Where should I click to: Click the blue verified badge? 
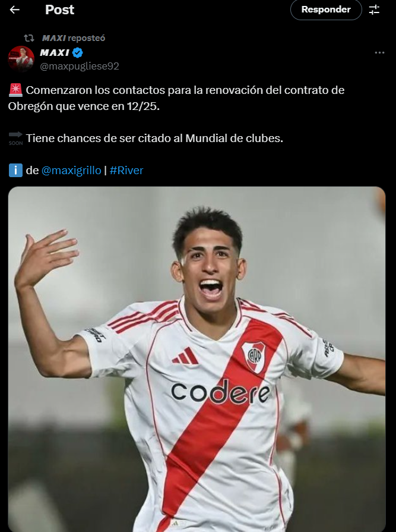[78, 52]
